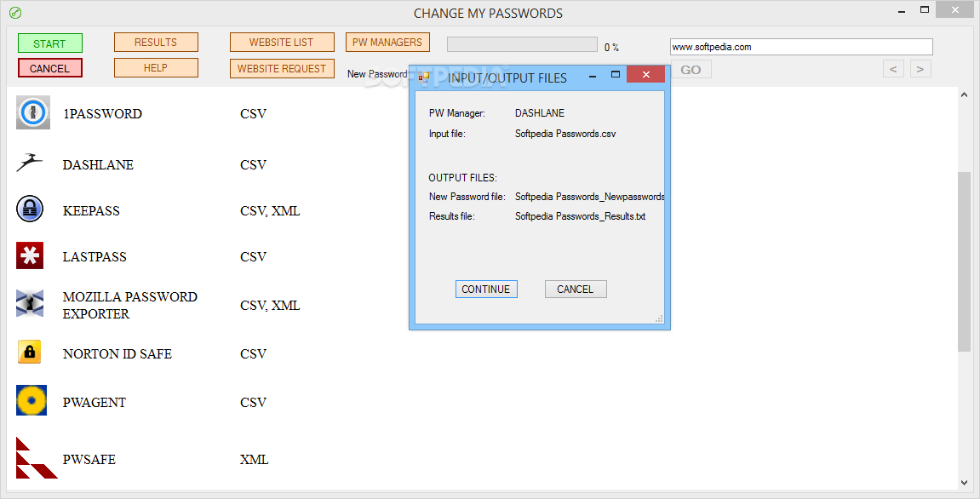The height and width of the screenshot is (499, 980).
Task: Select the NORTON ID SAFE name
Action: pyautogui.click(x=117, y=353)
